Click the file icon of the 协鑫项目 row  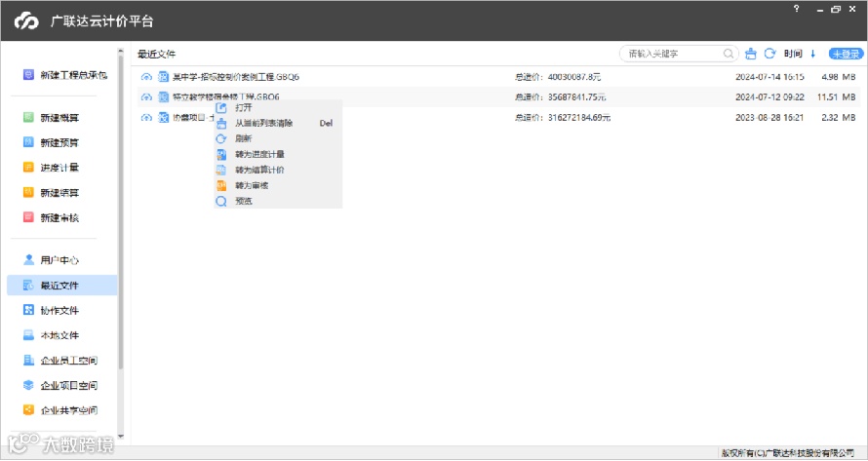pyautogui.click(x=163, y=117)
